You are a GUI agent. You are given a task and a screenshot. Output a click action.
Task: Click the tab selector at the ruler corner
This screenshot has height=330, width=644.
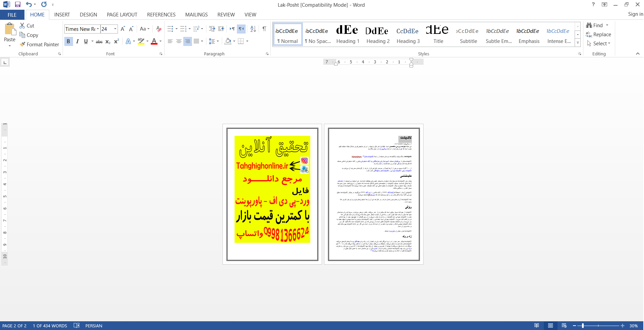pos(5,62)
